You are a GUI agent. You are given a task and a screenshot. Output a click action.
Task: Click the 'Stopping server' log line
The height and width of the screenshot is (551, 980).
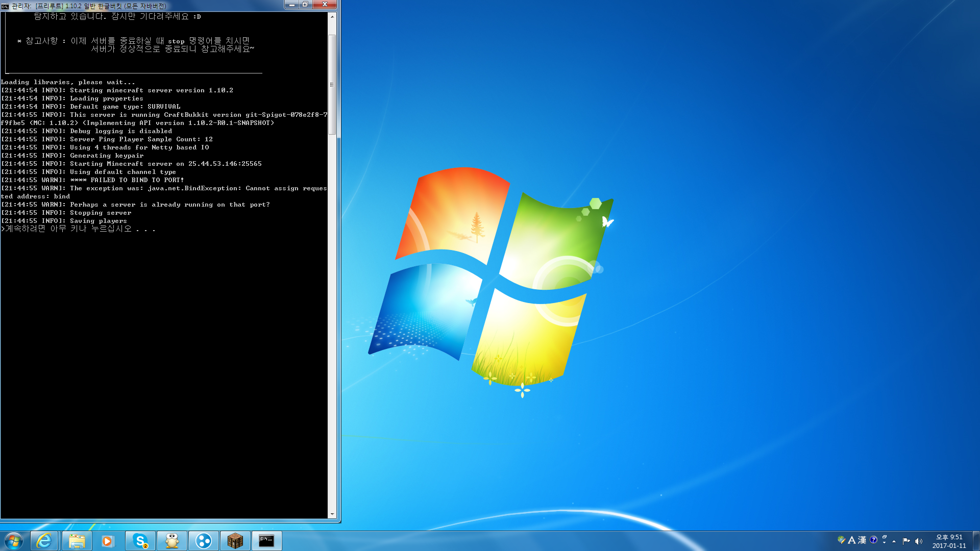66,213
